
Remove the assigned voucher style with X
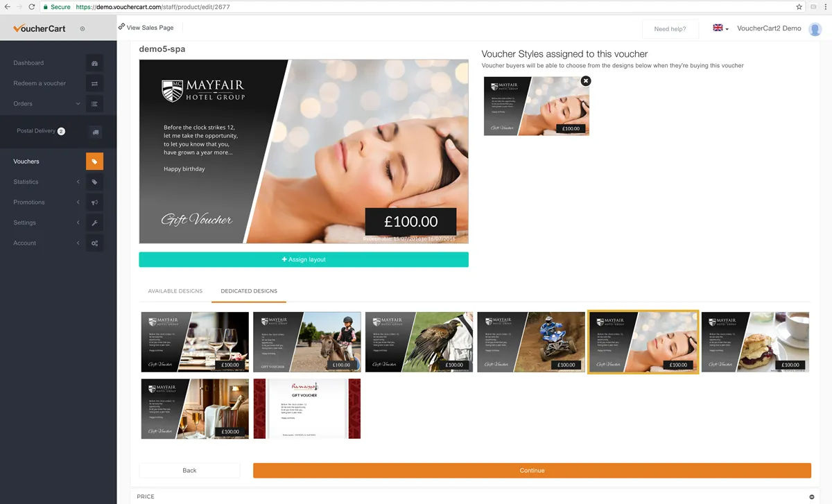pos(586,81)
